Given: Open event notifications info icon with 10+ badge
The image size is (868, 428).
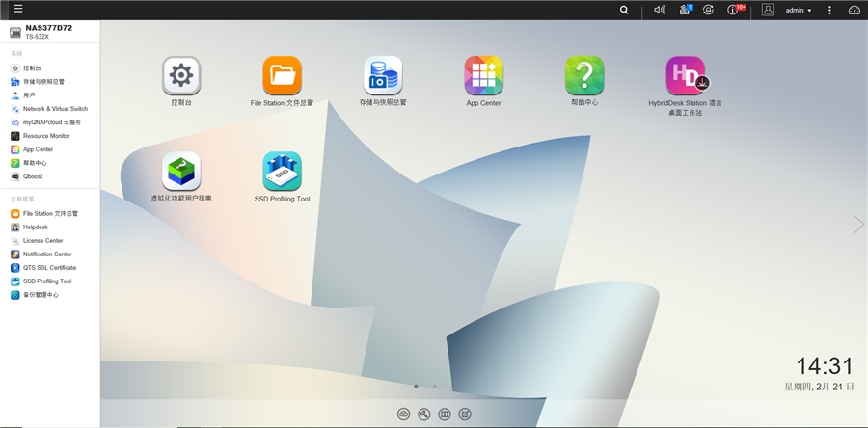Looking at the screenshot, I should tap(734, 10).
